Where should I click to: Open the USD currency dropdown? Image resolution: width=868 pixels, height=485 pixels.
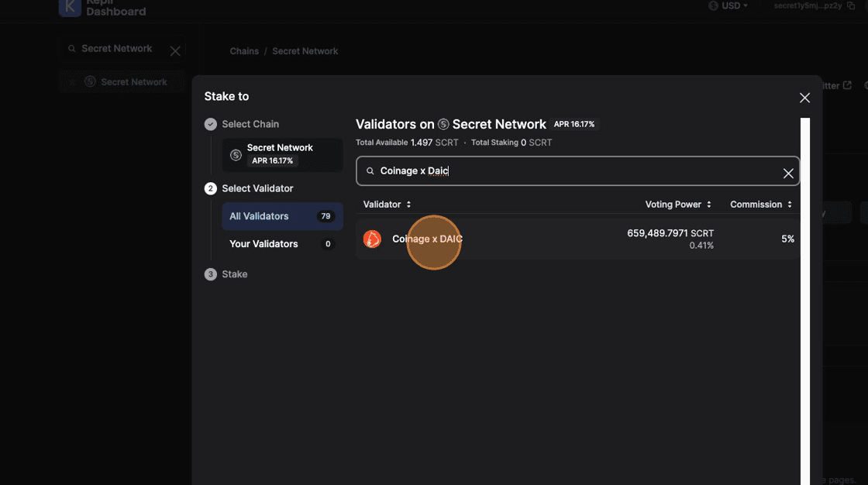[x=728, y=6]
